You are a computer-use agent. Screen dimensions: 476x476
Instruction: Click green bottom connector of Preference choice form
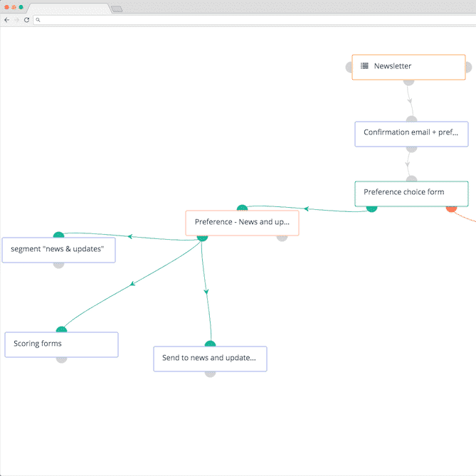[x=371, y=208]
